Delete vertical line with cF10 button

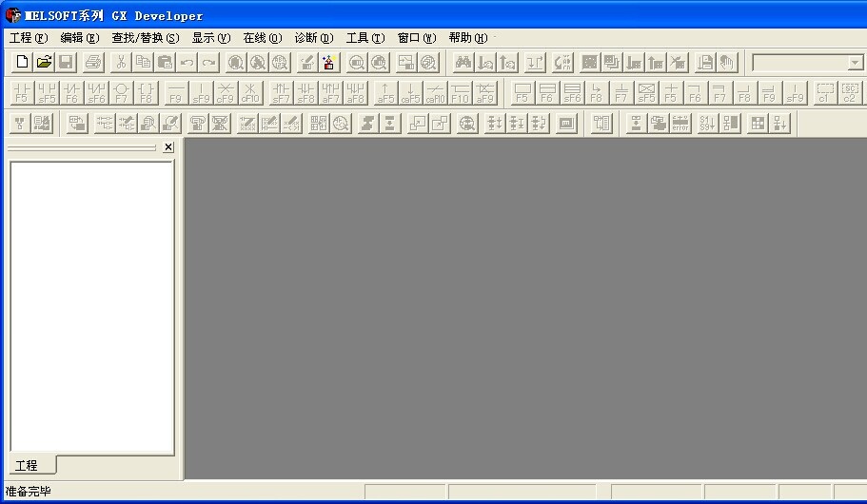pos(250,92)
